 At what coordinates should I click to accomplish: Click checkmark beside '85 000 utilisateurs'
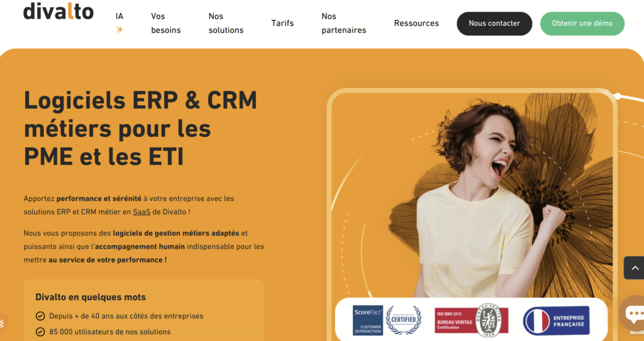pyautogui.click(x=40, y=332)
